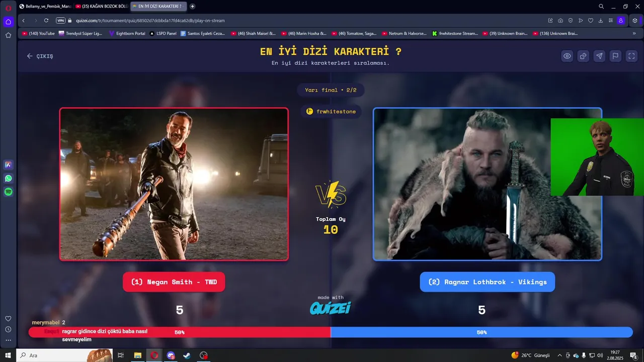Open the Opera main menu icon
The height and width of the screenshot is (362, 644).
(8, 8)
